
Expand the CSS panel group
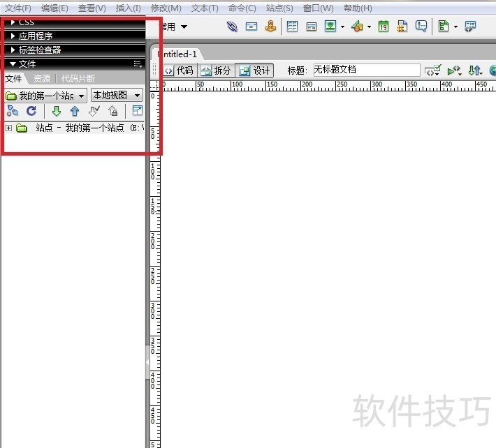[x=13, y=22]
